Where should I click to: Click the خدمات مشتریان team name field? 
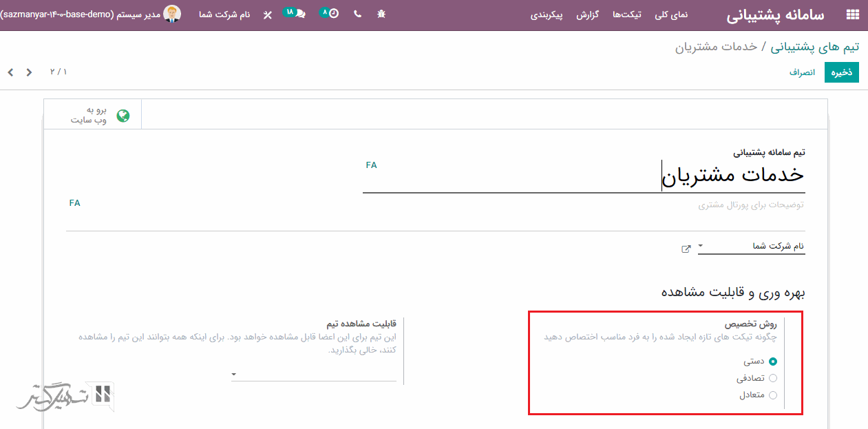click(732, 176)
